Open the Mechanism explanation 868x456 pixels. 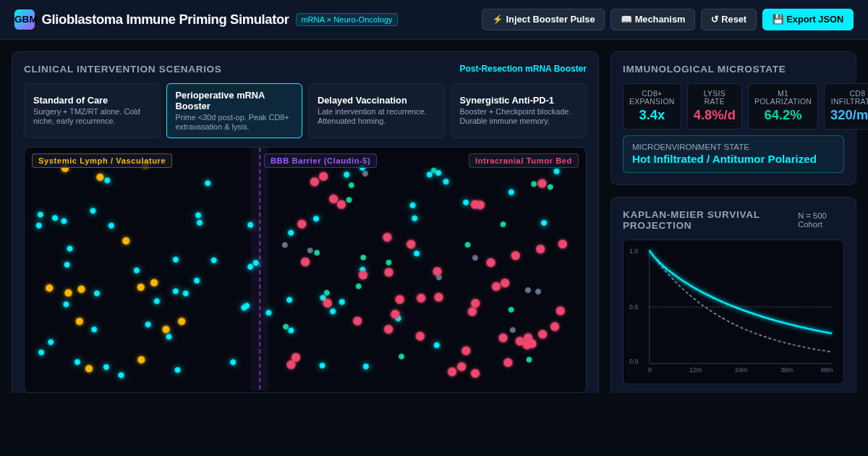coord(652,20)
